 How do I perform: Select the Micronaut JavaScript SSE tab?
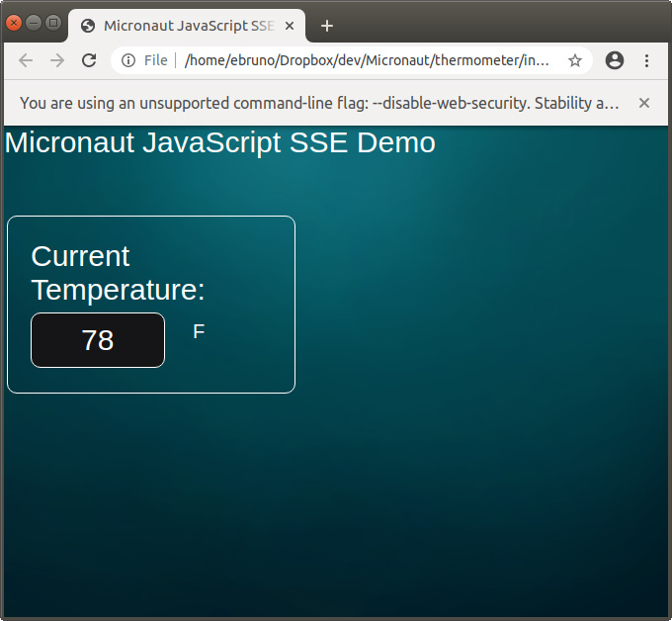[188, 26]
